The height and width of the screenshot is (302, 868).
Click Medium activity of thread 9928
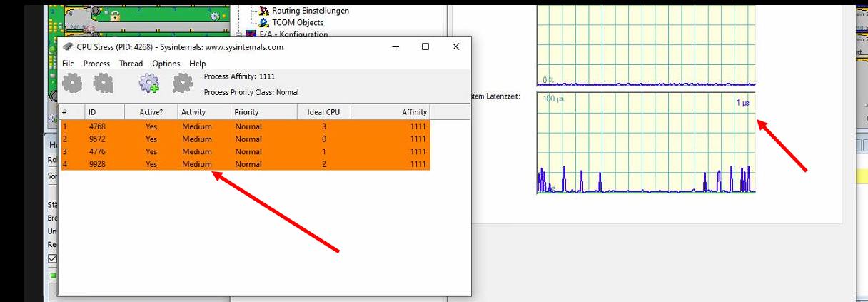click(196, 164)
